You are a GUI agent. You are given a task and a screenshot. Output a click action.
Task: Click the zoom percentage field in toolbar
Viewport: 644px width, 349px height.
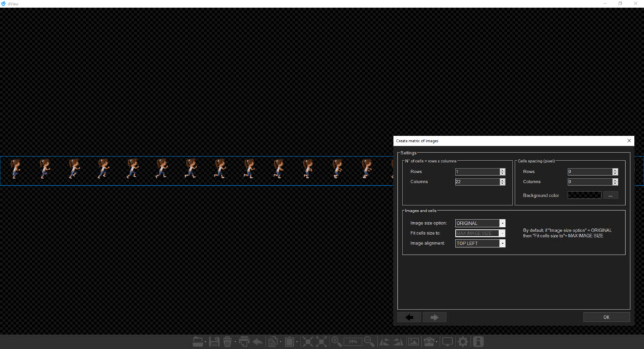[353, 342]
